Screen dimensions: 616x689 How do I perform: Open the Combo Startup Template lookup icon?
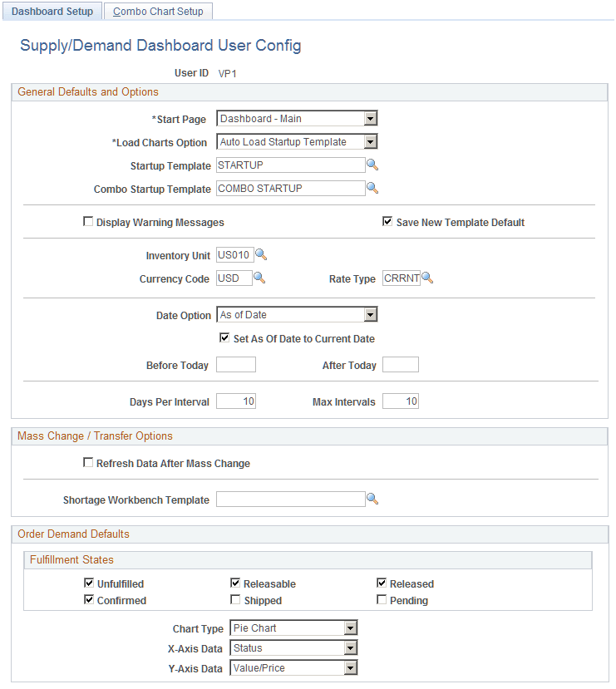[372, 189]
